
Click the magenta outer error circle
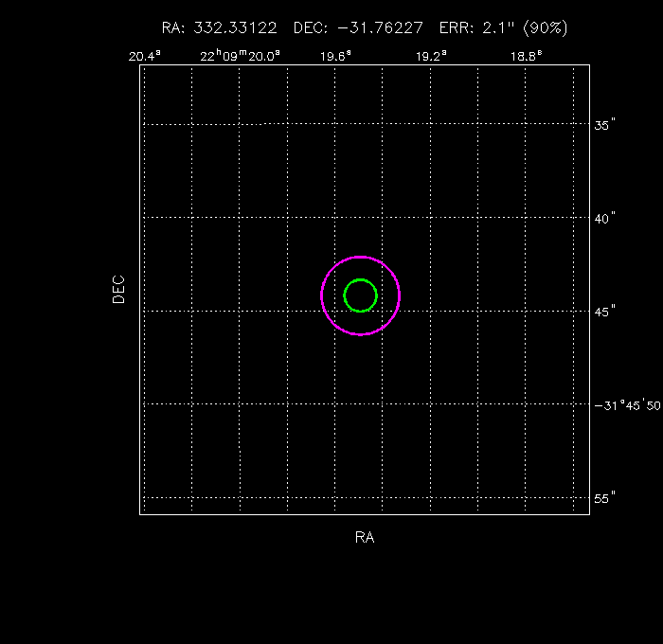click(360, 295)
